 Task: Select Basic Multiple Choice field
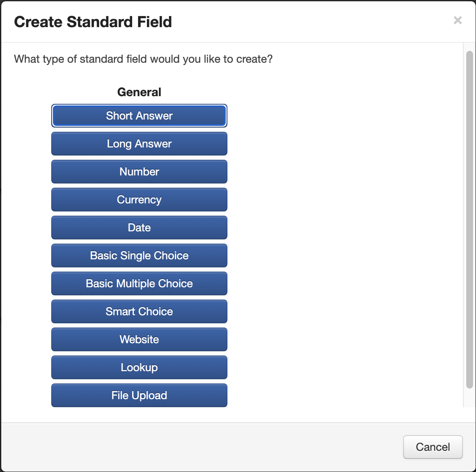pyautogui.click(x=139, y=283)
